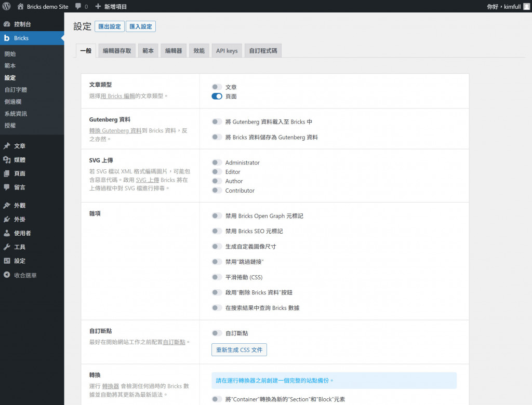Enable the 文章 post type toggle
532x405 pixels.
coord(217,87)
